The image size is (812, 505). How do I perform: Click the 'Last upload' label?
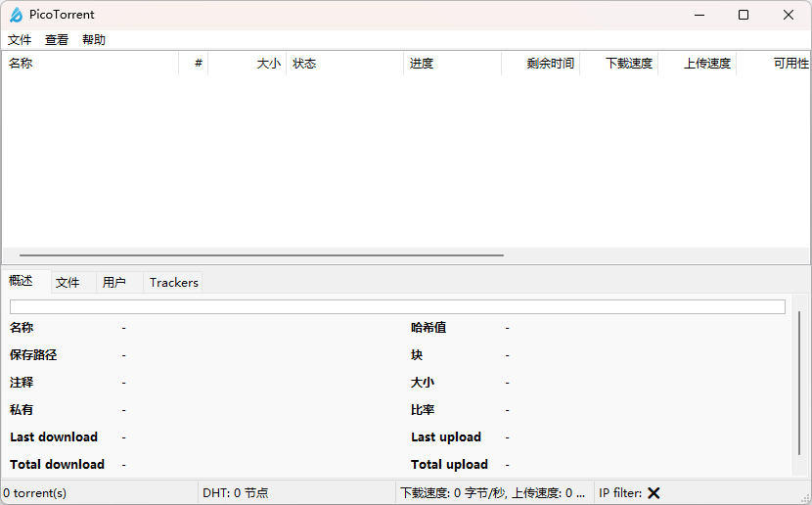coord(446,437)
